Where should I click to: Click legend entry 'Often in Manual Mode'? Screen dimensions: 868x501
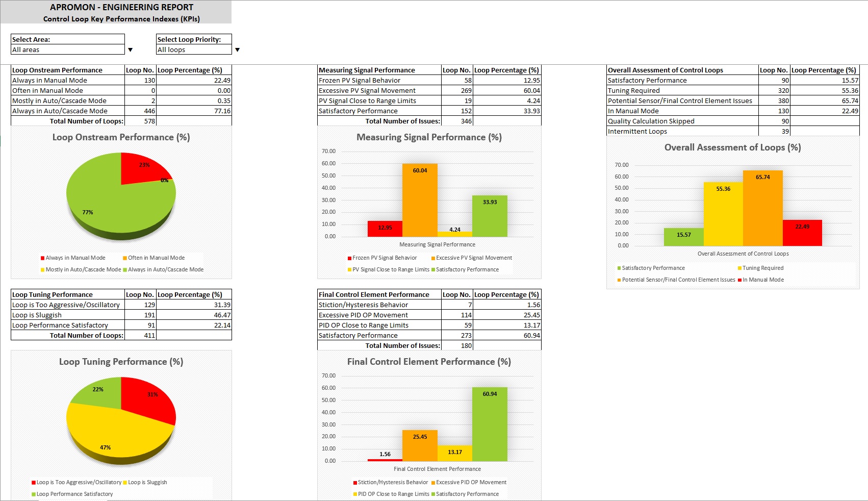[154, 258]
